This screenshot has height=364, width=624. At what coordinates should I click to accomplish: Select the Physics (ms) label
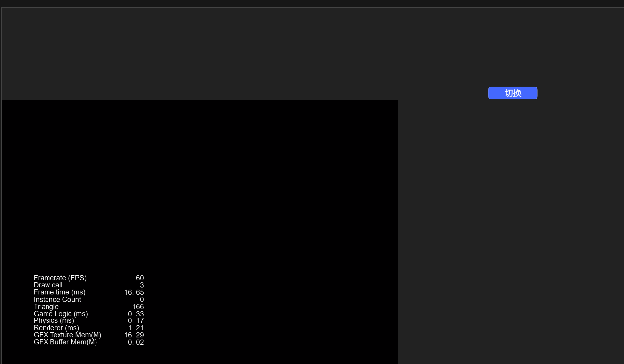tap(54, 320)
